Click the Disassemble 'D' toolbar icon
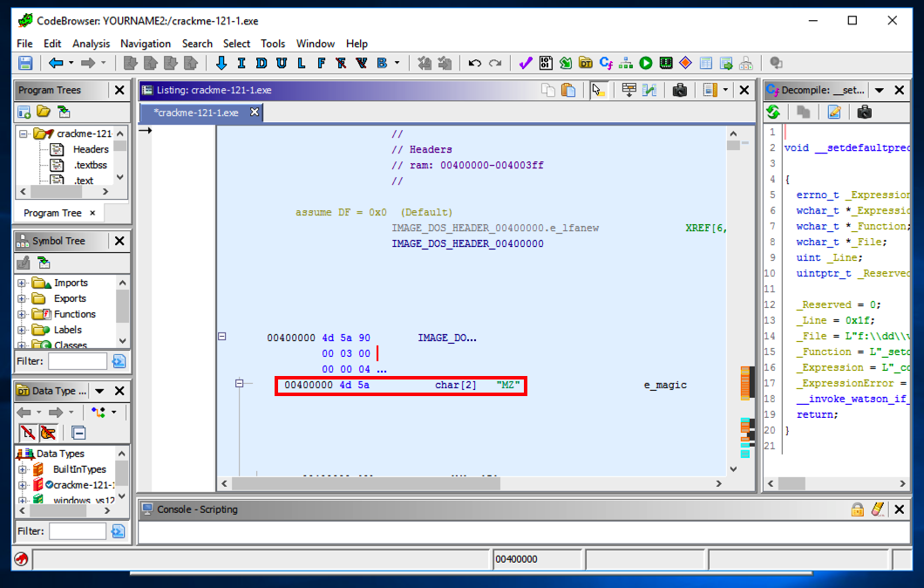Image resolution: width=924 pixels, height=588 pixels. [x=261, y=63]
